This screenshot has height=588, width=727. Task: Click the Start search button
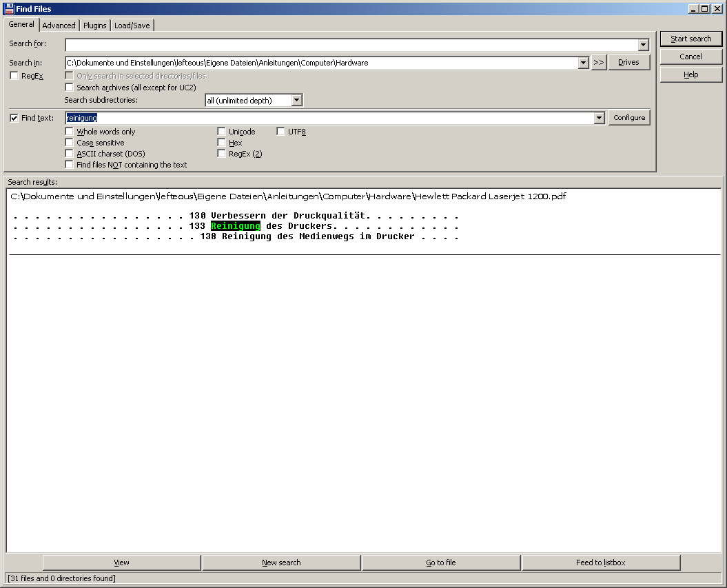[x=691, y=39]
